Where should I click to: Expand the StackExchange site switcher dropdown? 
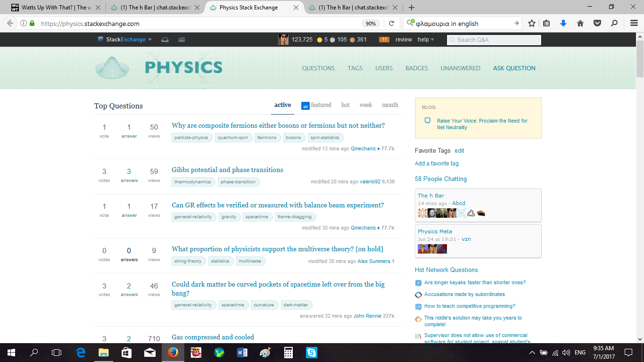pyautogui.click(x=125, y=40)
